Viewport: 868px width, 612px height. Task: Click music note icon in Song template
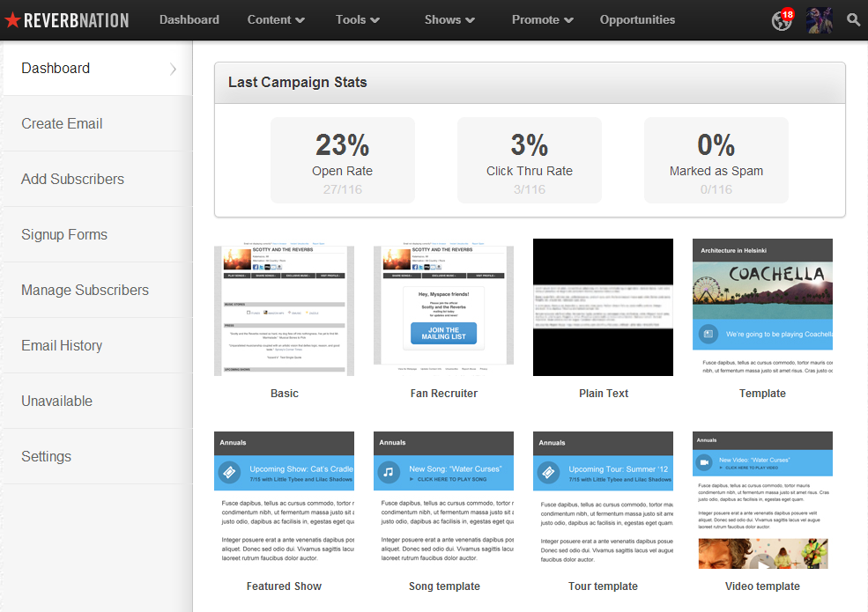(389, 473)
